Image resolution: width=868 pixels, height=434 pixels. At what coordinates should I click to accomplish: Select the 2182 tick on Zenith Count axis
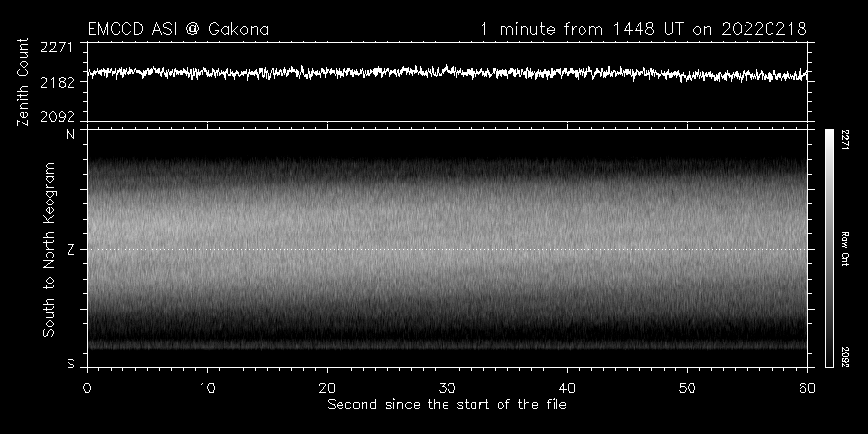(60, 82)
